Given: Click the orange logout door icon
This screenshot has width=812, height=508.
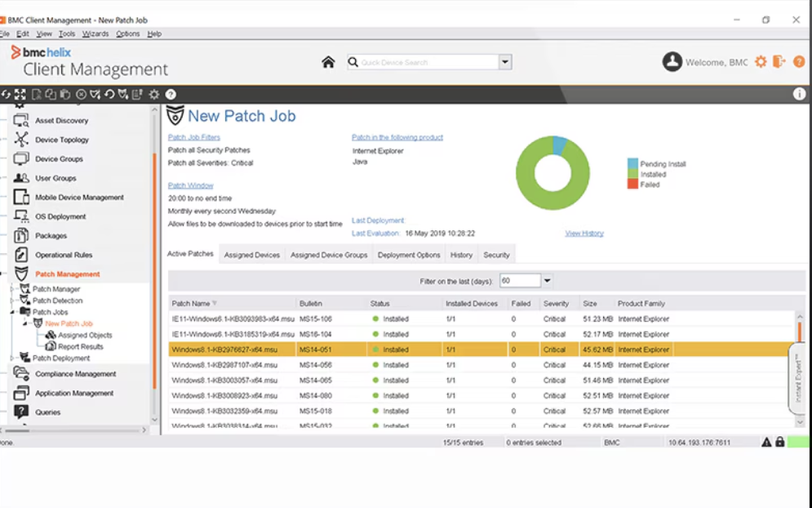Looking at the screenshot, I should tap(779, 62).
